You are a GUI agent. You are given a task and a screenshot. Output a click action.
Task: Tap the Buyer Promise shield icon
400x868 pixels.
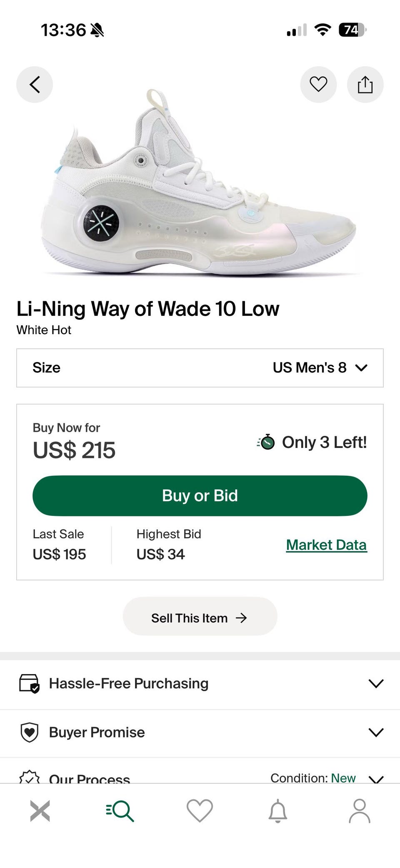(30, 732)
